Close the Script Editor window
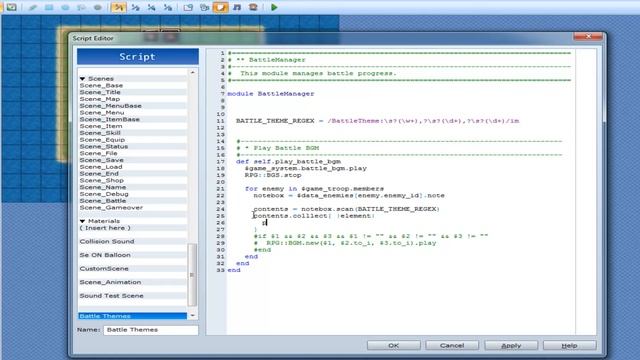This screenshot has height=360, width=640. (x=588, y=37)
